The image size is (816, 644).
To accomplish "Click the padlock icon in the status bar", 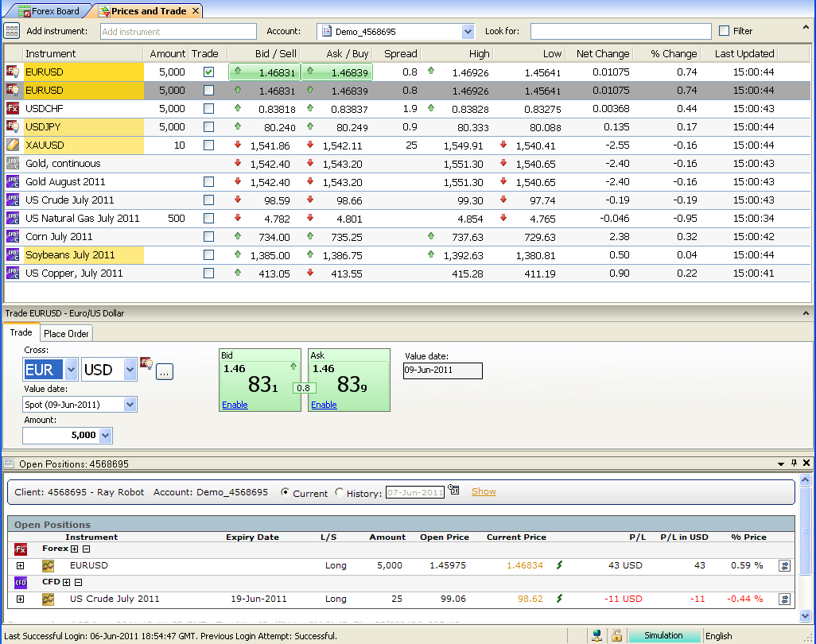I will [x=616, y=636].
